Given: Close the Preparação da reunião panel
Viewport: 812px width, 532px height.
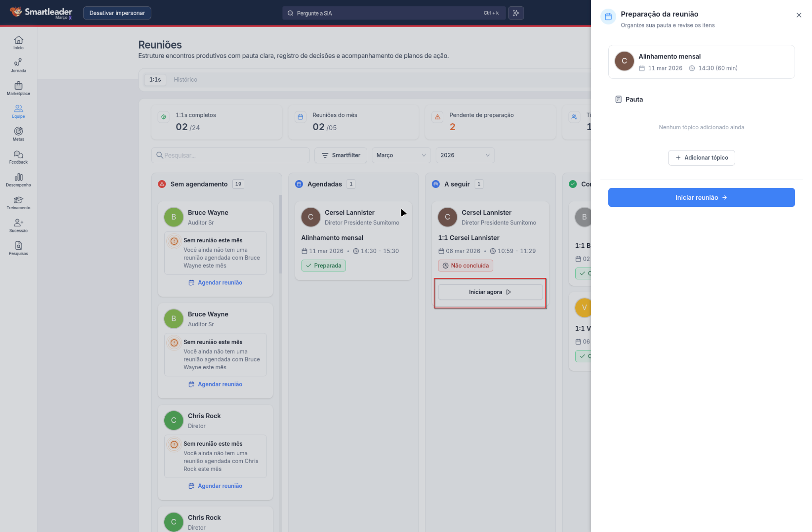Looking at the screenshot, I should tap(798, 15).
